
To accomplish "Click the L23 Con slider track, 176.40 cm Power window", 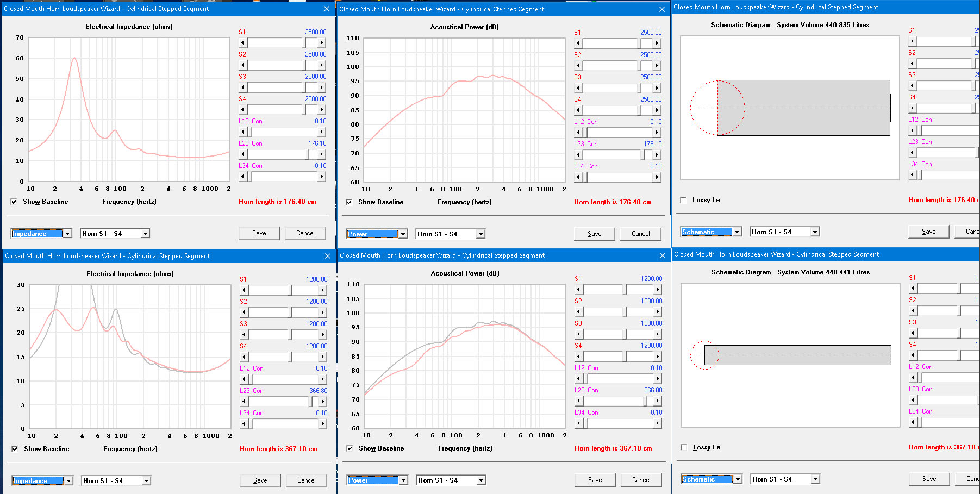I will point(618,155).
